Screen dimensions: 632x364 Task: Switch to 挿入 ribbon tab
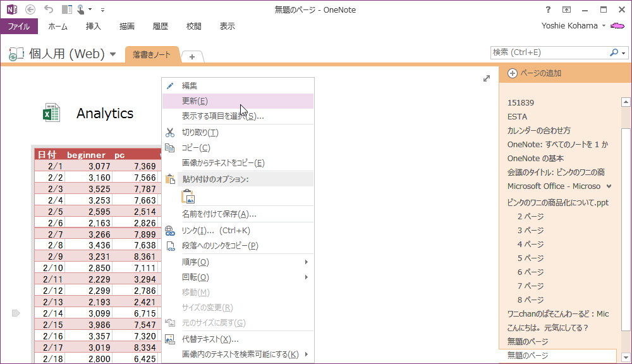[x=93, y=26]
